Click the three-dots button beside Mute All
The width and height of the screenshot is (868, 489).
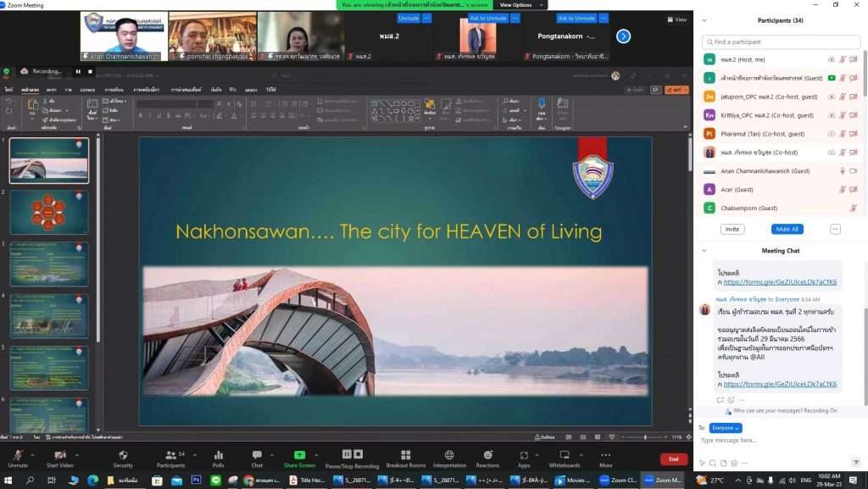click(835, 229)
